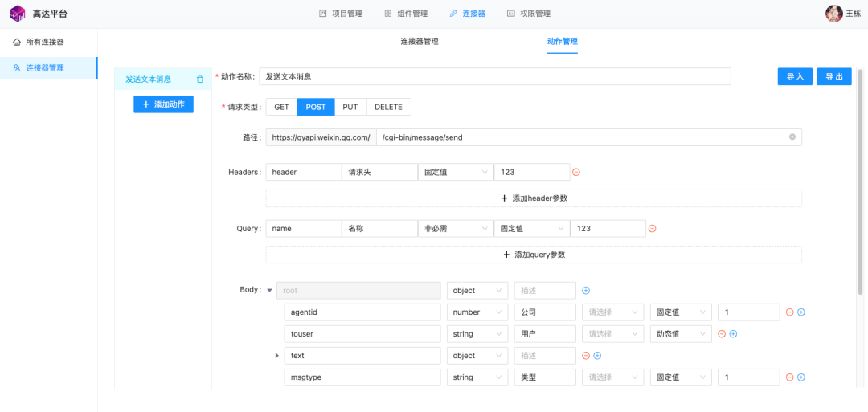Image resolution: width=868 pixels, height=412 pixels.
Task: Go to 所有连接器 in the sidebar
Action: [x=49, y=42]
